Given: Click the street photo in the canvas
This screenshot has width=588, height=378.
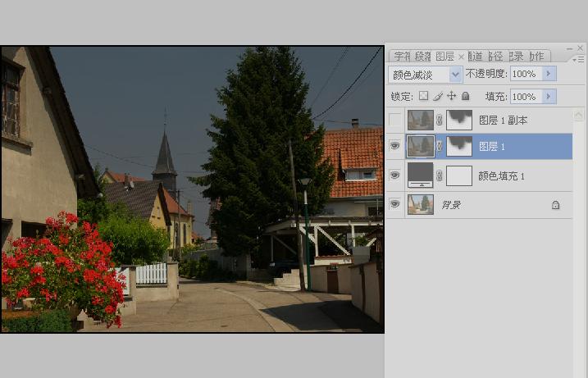Looking at the screenshot, I should [193, 189].
